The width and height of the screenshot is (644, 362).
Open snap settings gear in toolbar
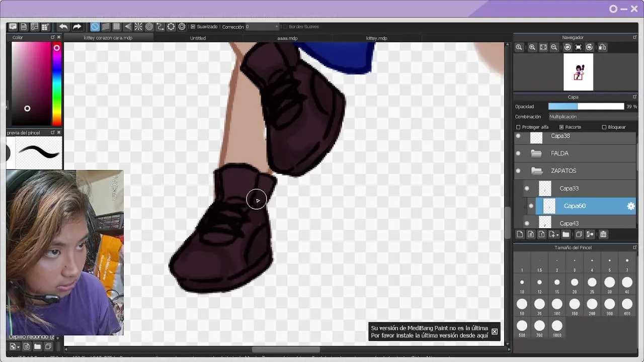pos(182,27)
